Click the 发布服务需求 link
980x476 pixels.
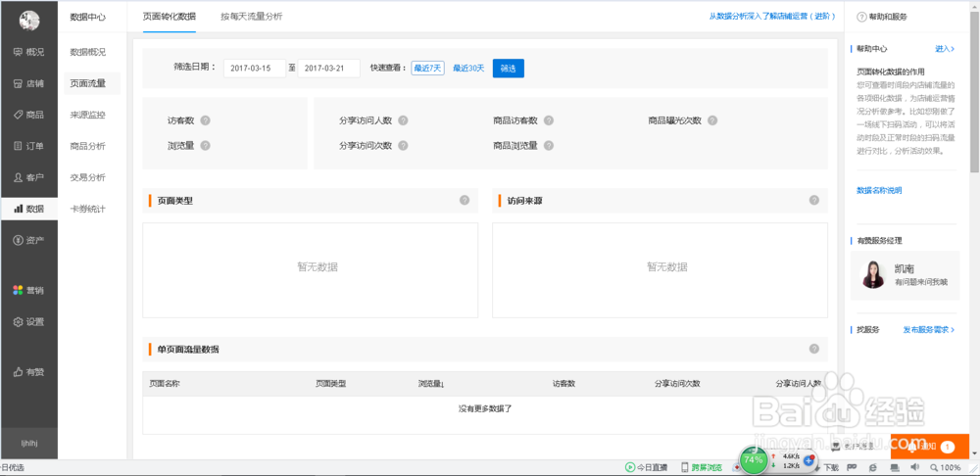click(x=929, y=329)
